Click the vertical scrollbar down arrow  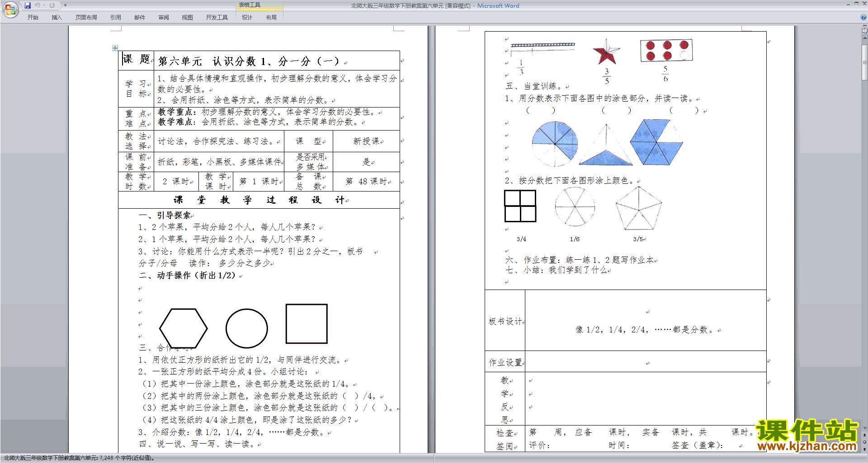click(865, 428)
